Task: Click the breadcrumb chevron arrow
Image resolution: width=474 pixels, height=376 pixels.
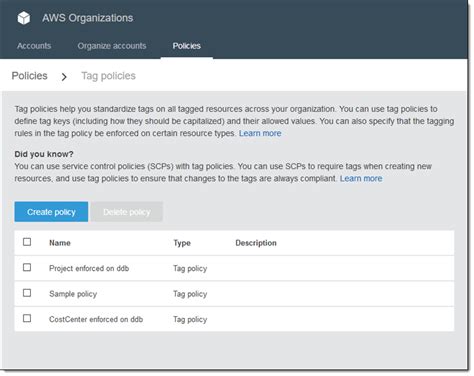Action: coord(64,77)
